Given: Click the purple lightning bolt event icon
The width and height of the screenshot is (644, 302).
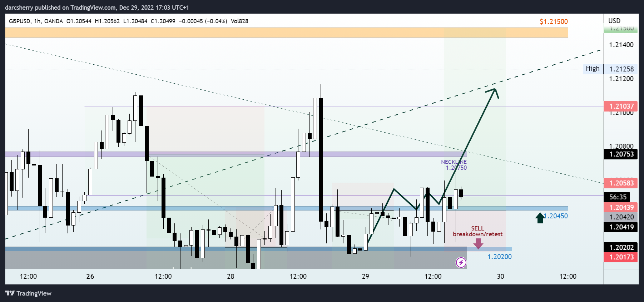Looking at the screenshot, I should 461,263.
